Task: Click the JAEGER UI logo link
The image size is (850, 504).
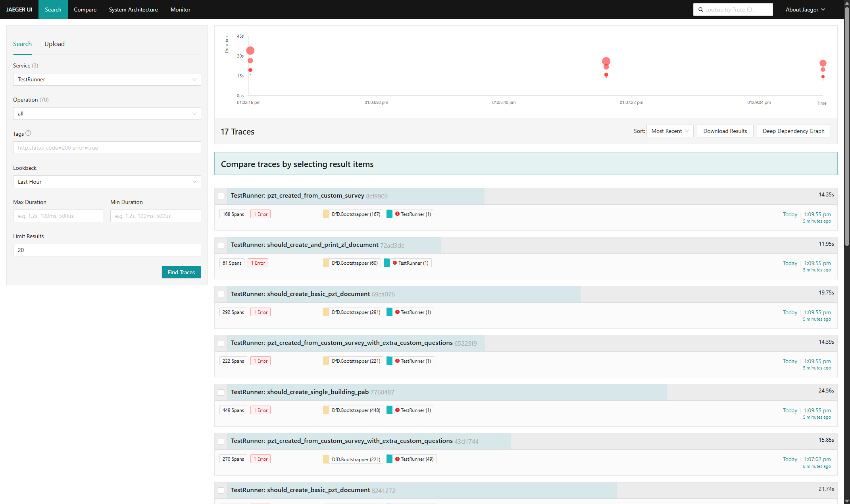Action: [x=19, y=10]
